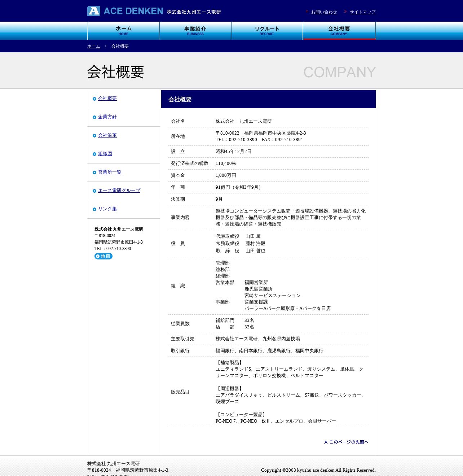
Task: Click the 会社名 row label
Action: tap(178, 121)
